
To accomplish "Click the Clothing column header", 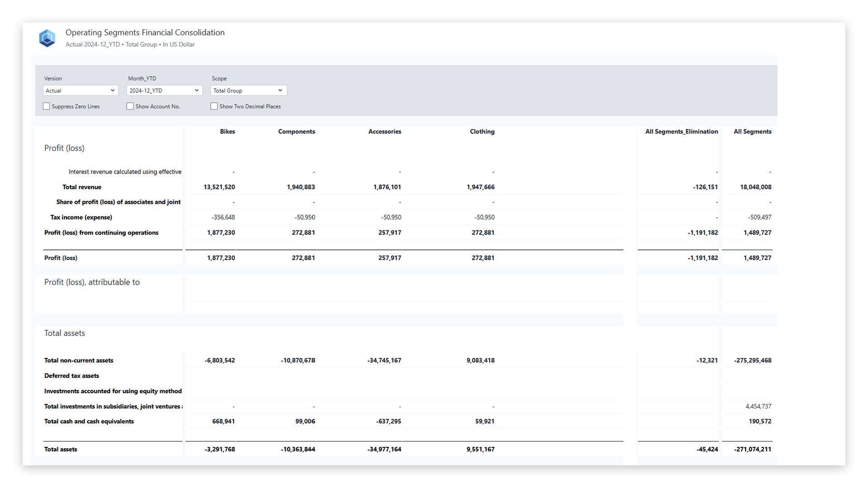I will [x=482, y=131].
